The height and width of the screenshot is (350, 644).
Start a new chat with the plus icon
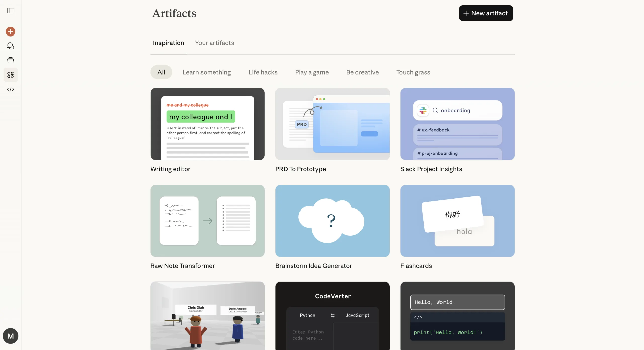tap(11, 32)
